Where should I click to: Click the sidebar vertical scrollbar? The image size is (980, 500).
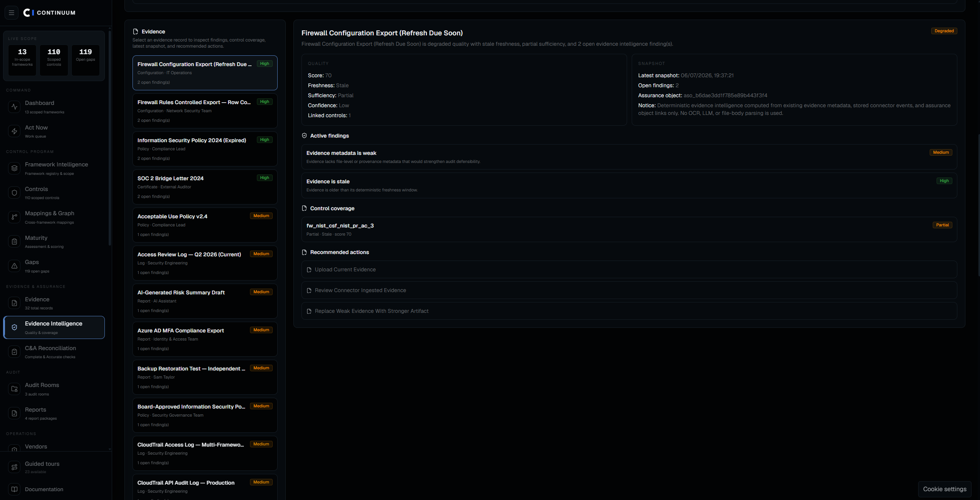click(x=110, y=138)
